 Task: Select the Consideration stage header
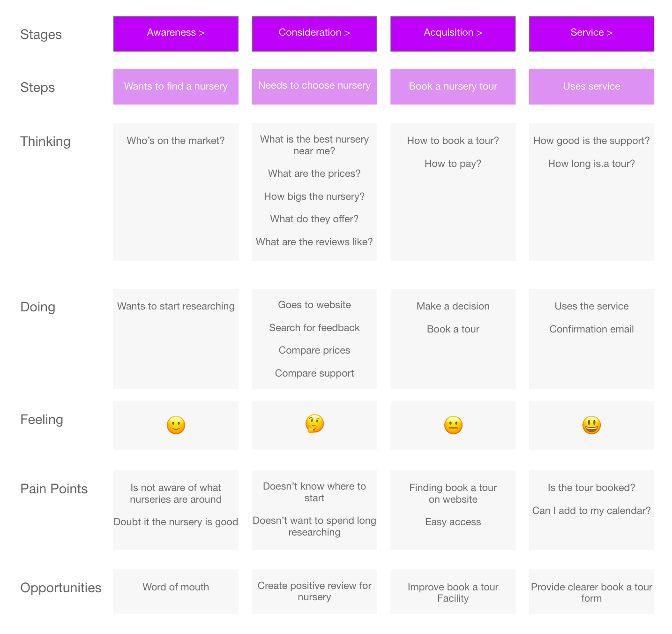click(314, 34)
